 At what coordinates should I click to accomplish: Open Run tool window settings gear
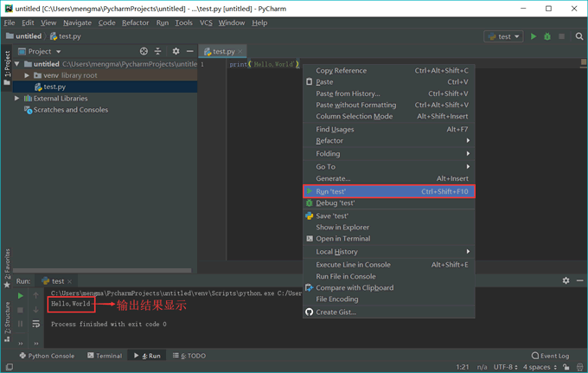point(566,280)
